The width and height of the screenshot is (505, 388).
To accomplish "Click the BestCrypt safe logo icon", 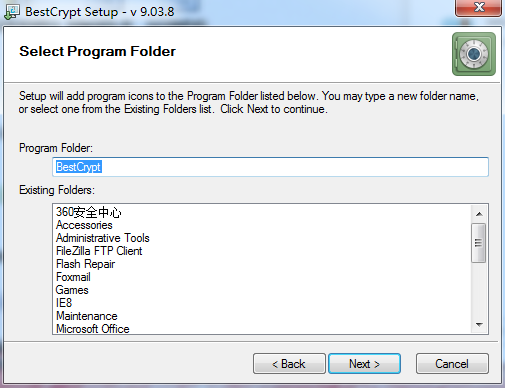I will tap(474, 54).
